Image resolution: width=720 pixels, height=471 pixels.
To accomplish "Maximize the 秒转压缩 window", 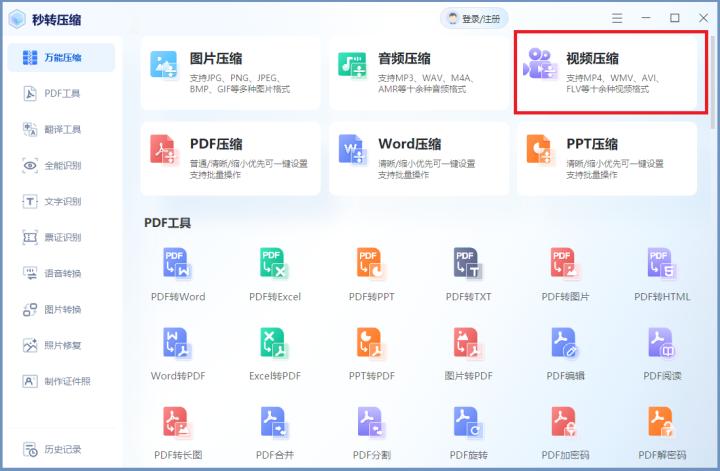I will click(x=675, y=18).
